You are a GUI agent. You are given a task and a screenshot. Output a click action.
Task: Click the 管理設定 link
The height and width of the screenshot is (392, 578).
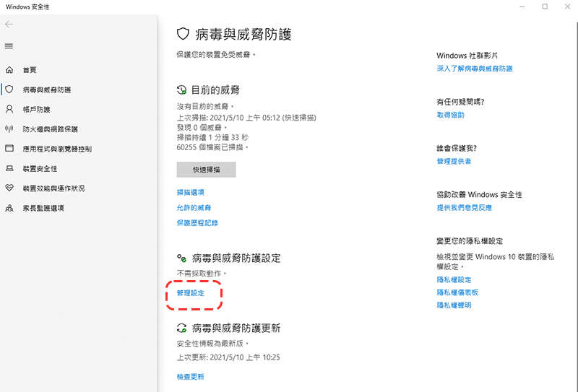(190, 293)
